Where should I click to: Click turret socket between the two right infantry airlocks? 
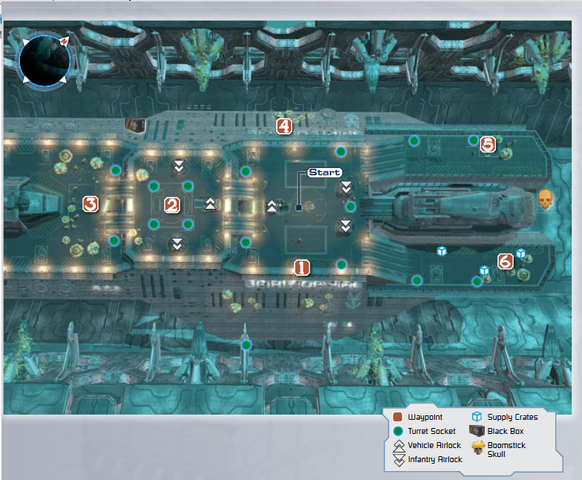point(350,206)
